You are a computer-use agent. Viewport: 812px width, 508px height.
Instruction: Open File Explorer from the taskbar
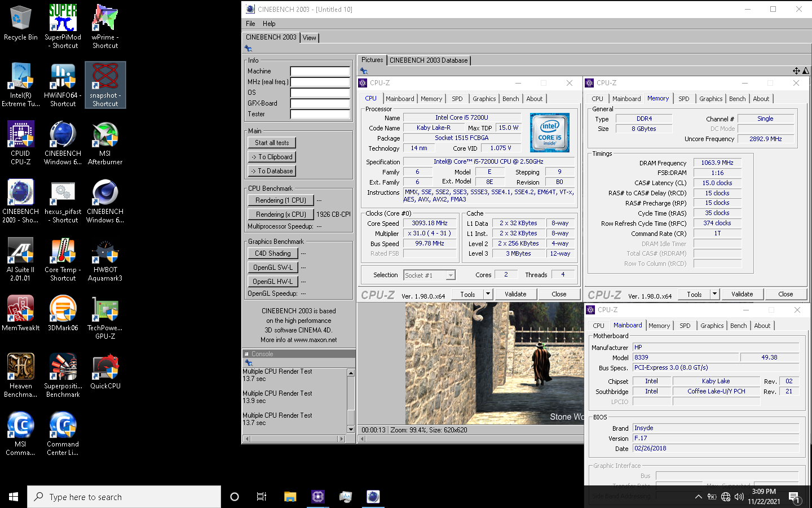(290, 497)
